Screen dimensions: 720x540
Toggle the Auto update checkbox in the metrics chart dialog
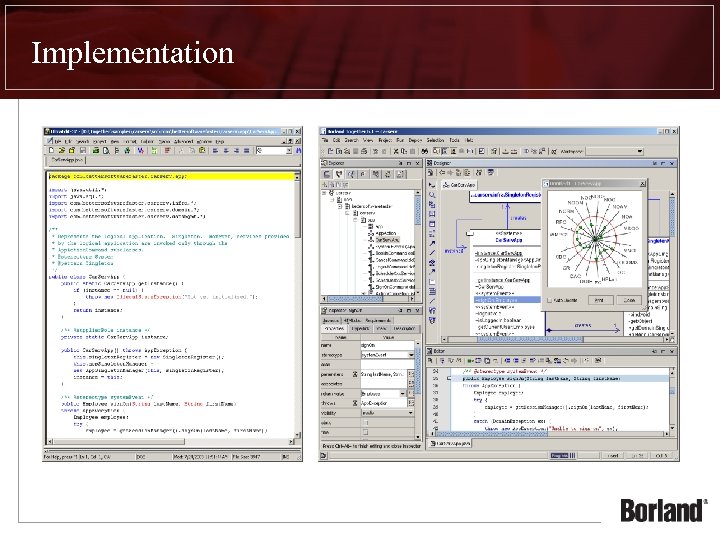(x=550, y=300)
